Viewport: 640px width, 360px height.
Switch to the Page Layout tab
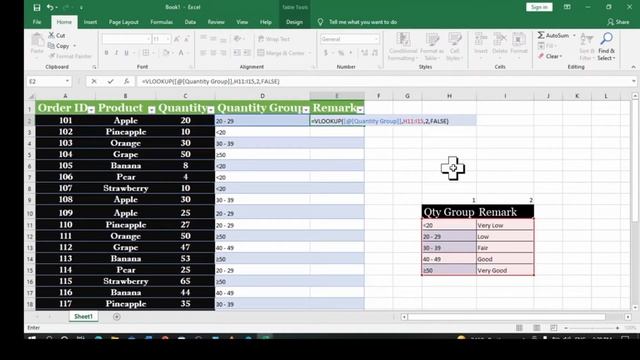click(x=124, y=22)
